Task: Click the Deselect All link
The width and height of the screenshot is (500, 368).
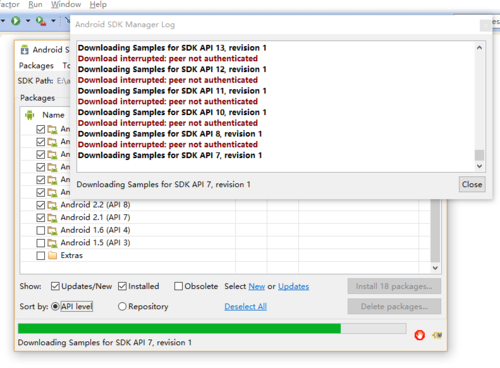Action: coord(245,307)
